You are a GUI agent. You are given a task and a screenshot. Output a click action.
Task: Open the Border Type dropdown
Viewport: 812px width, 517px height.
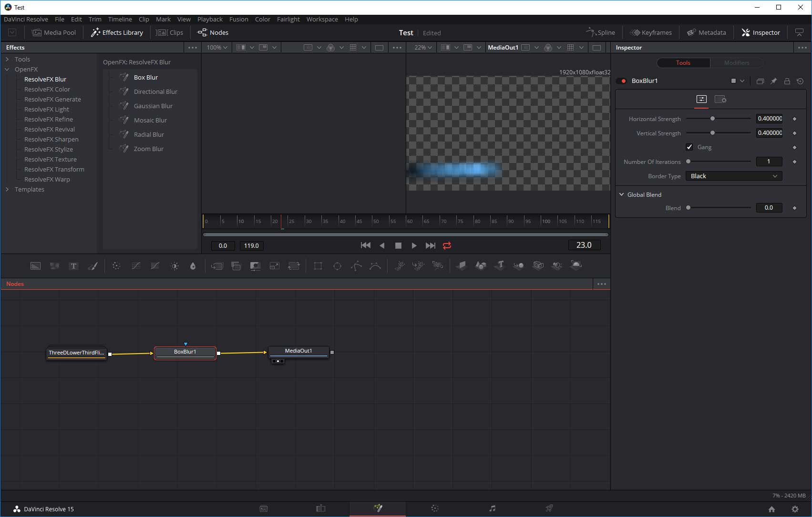pos(734,176)
